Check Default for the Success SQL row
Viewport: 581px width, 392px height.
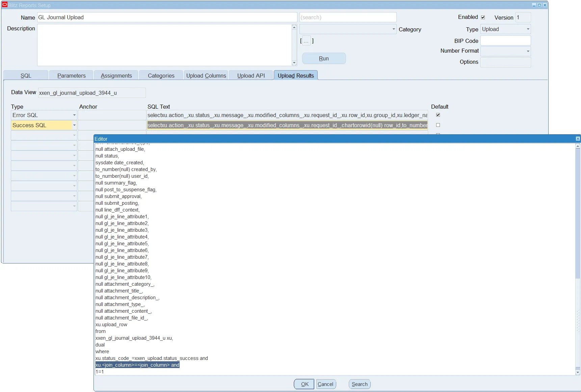click(x=438, y=125)
